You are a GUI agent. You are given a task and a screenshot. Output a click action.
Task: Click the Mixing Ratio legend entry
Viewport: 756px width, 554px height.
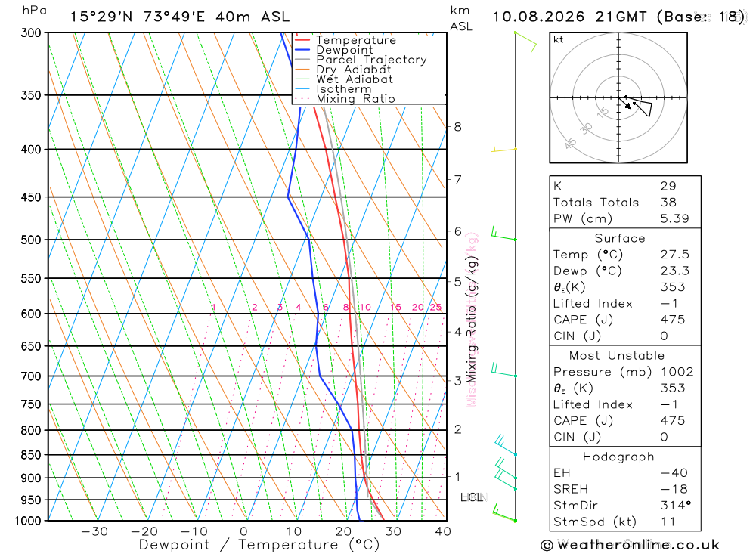(355, 99)
